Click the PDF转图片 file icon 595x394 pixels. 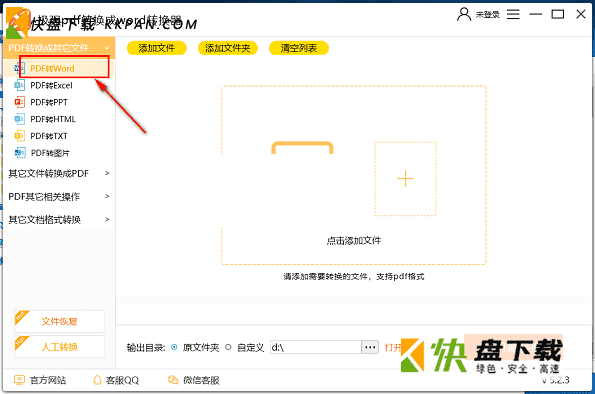pos(20,153)
